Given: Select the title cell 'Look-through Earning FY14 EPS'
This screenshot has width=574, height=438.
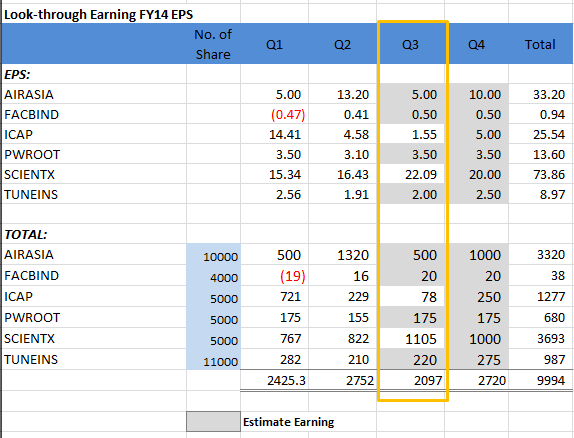Looking at the screenshot, I should (98, 15).
